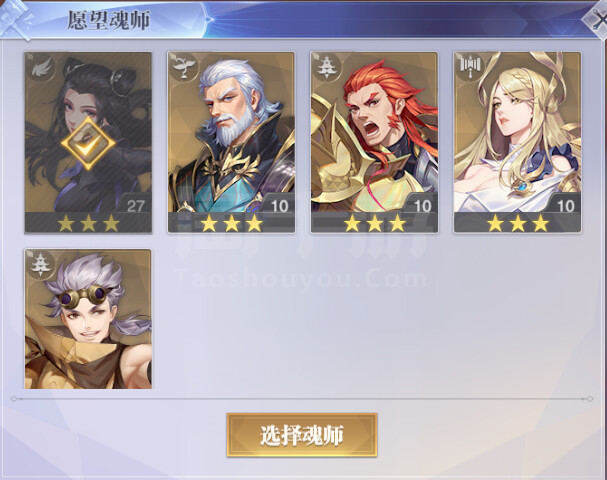
Task: Click the bird class icon on the white-bearded card
Action: [x=184, y=67]
